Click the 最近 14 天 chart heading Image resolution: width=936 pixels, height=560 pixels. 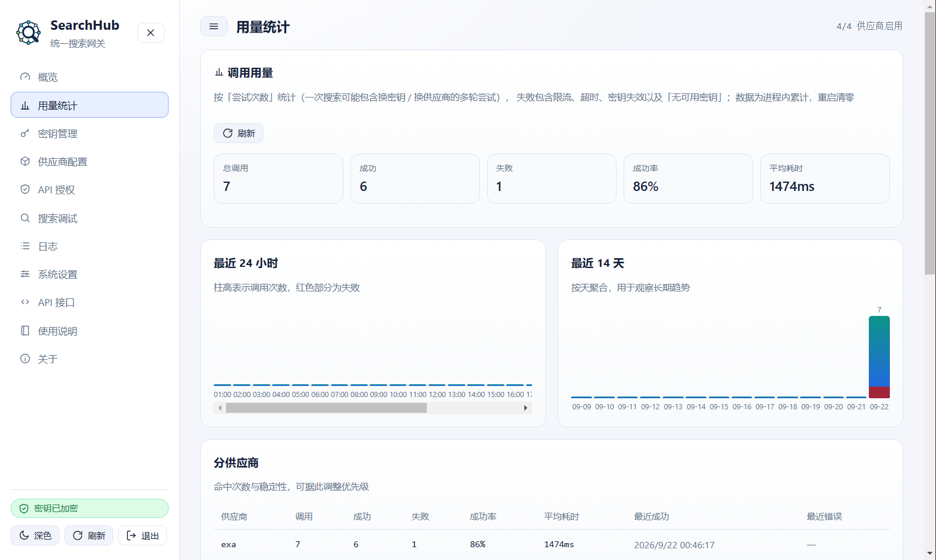click(598, 263)
